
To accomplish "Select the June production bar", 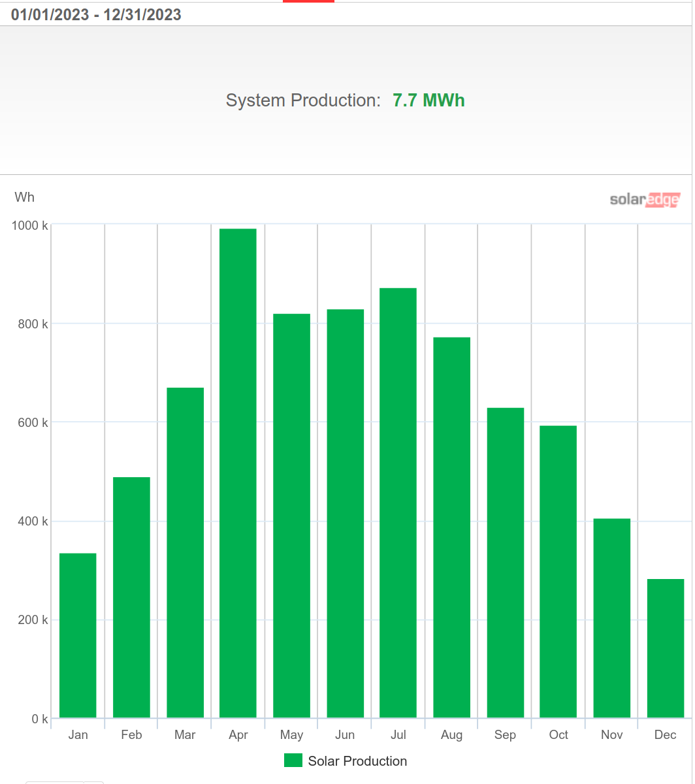I will pos(345,513).
